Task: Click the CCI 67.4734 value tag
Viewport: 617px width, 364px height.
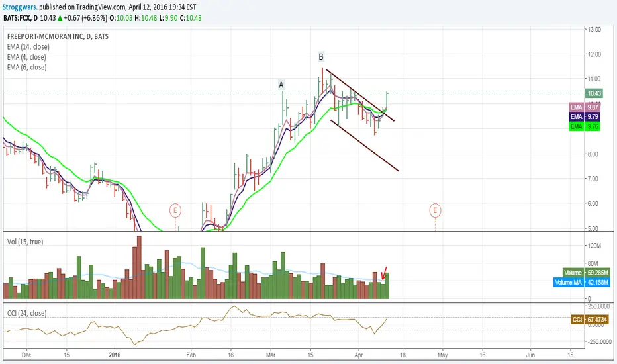Action: (x=589, y=320)
